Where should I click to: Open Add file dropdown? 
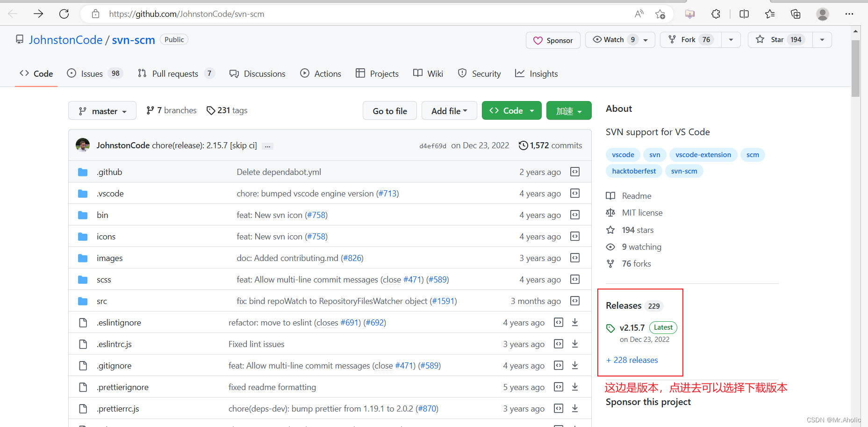coord(449,111)
